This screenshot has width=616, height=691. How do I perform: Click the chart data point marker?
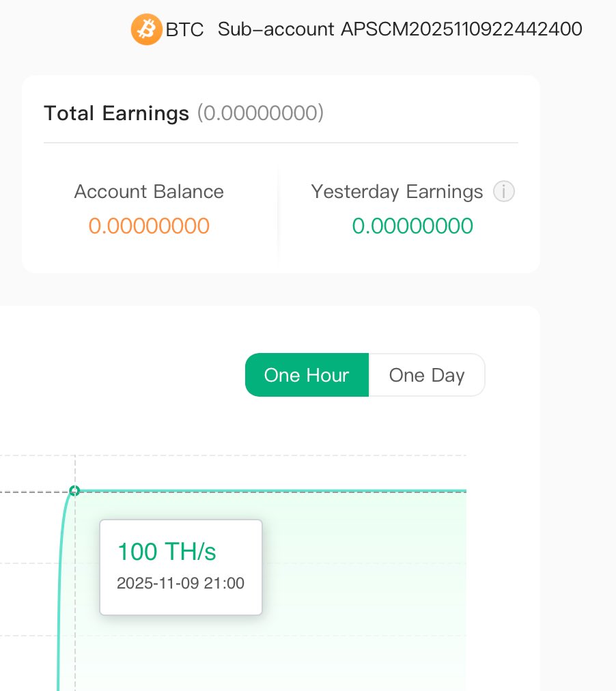pos(74,490)
